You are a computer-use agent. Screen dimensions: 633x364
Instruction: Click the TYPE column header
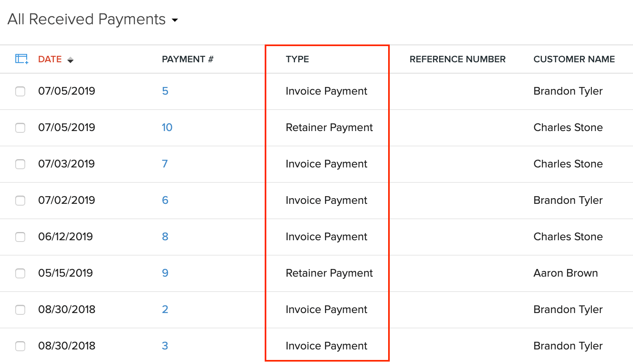[297, 59]
